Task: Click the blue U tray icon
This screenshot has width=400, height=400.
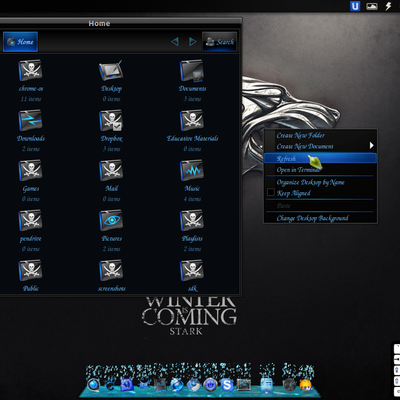Action: pos(355,6)
